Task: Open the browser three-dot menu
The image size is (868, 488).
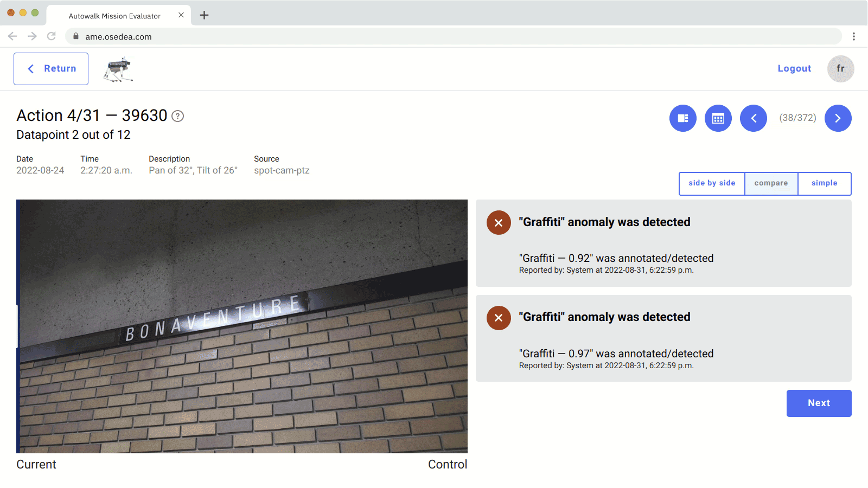Action: point(853,36)
